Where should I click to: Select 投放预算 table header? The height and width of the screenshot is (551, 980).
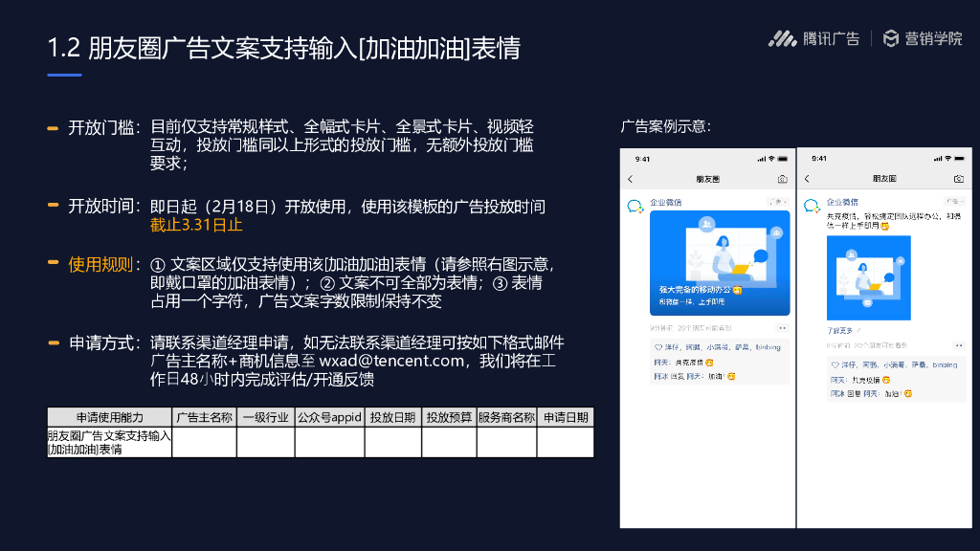click(x=449, y=417)
